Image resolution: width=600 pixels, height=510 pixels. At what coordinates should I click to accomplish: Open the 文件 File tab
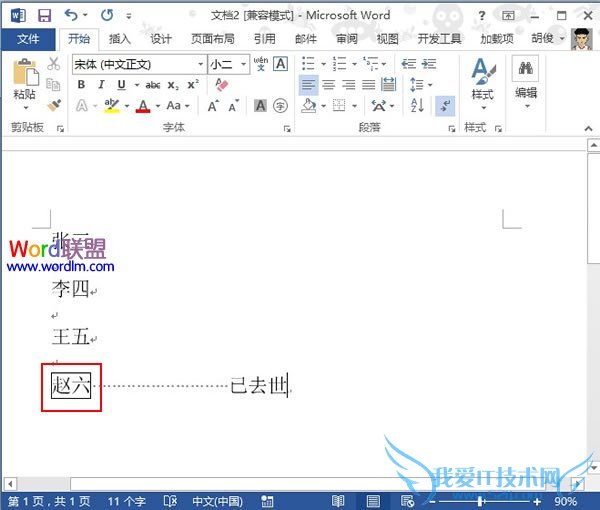(x=28, y=39)
